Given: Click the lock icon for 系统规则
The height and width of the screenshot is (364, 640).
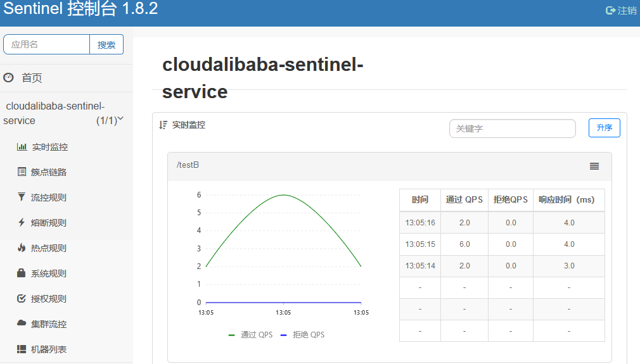Looking at the screenshot, I should click(x=21, y=273).
